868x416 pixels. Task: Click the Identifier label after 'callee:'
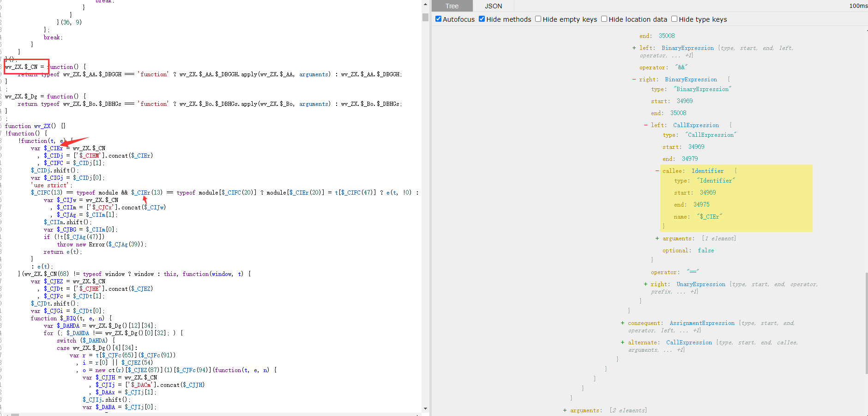[x=707, y=171]
